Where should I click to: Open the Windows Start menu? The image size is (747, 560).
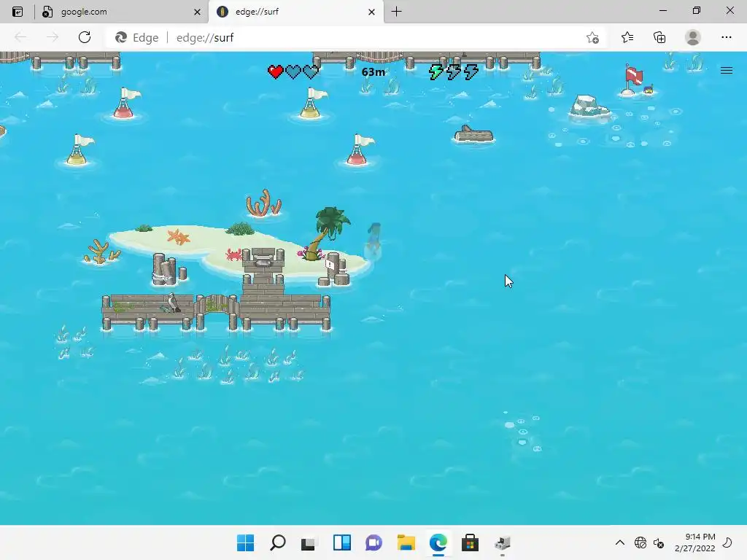pyautogui.click(x=245, y=542)
